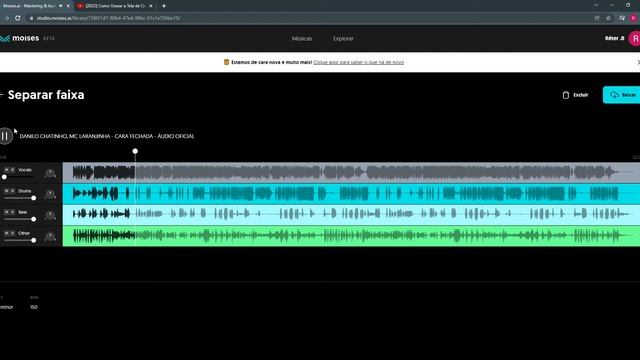Click inside the light blue Bass waveform

click(351, 215)
